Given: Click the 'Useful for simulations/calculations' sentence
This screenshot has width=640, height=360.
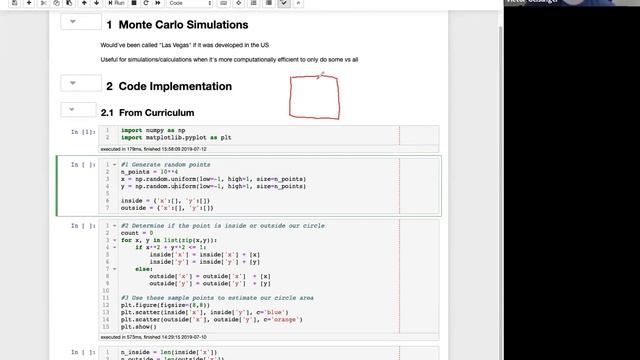Looking at the screenshot, I should point(229,60).
